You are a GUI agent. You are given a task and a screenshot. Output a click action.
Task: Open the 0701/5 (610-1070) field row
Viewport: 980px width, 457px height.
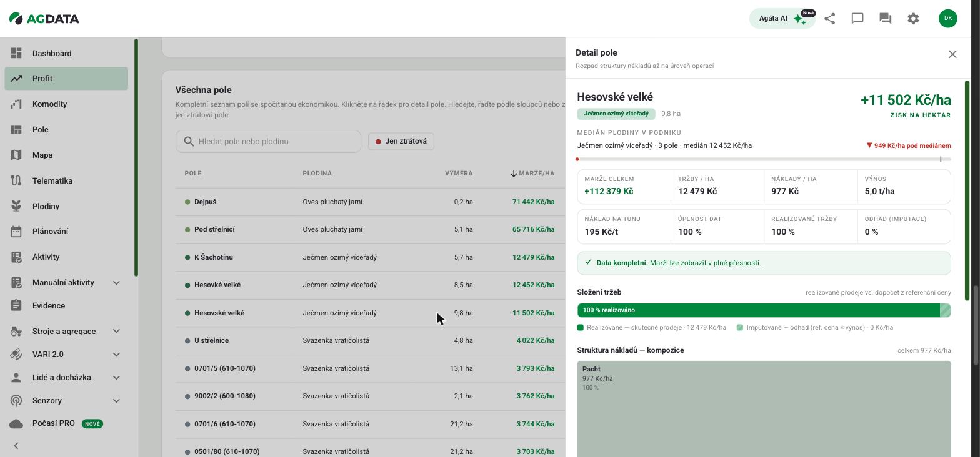click(x=370, y=368)
